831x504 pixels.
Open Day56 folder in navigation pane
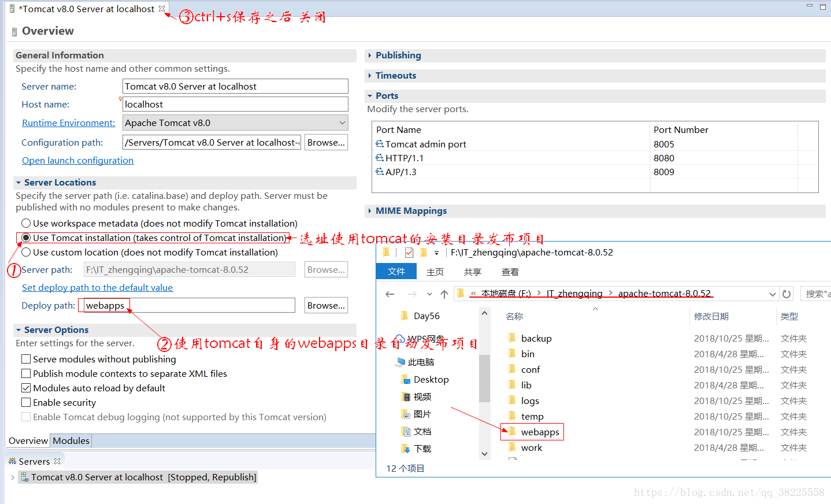coord(420,316)
